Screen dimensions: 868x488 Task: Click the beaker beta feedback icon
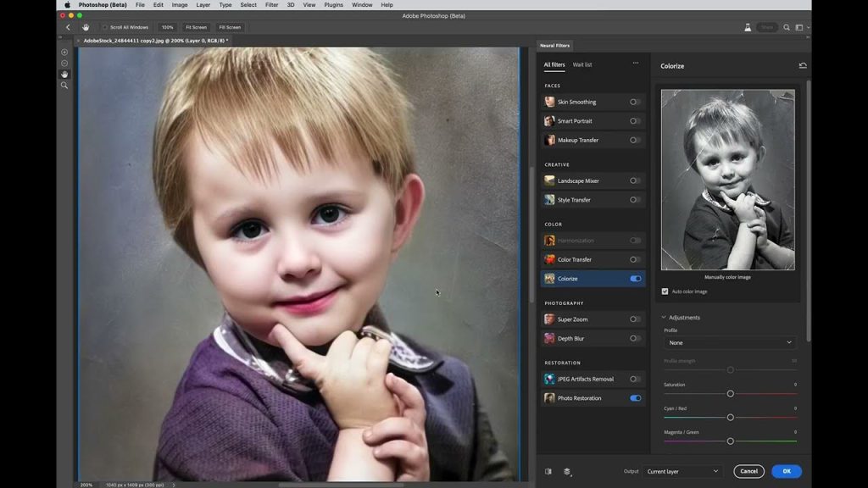748,27
